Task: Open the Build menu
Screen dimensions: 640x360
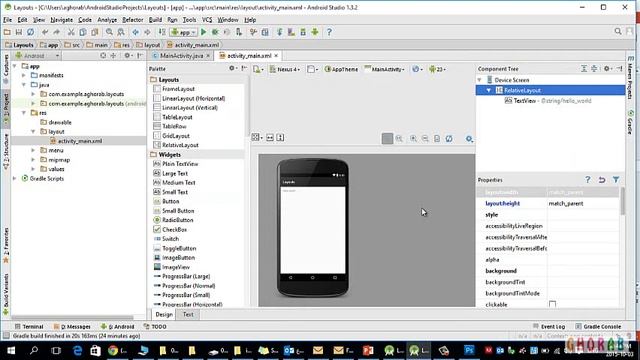Action: (155, 20)
